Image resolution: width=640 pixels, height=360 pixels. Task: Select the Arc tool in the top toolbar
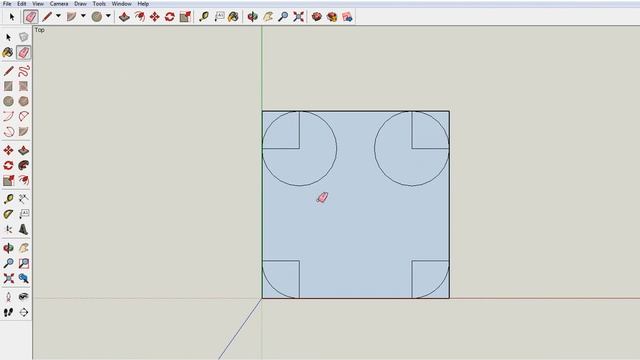(71, 17)
